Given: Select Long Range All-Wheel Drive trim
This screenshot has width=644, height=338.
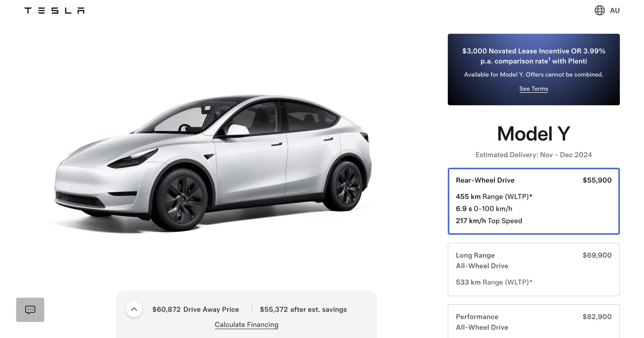Looking at the screenshot, I should click(x=534, y=269).
